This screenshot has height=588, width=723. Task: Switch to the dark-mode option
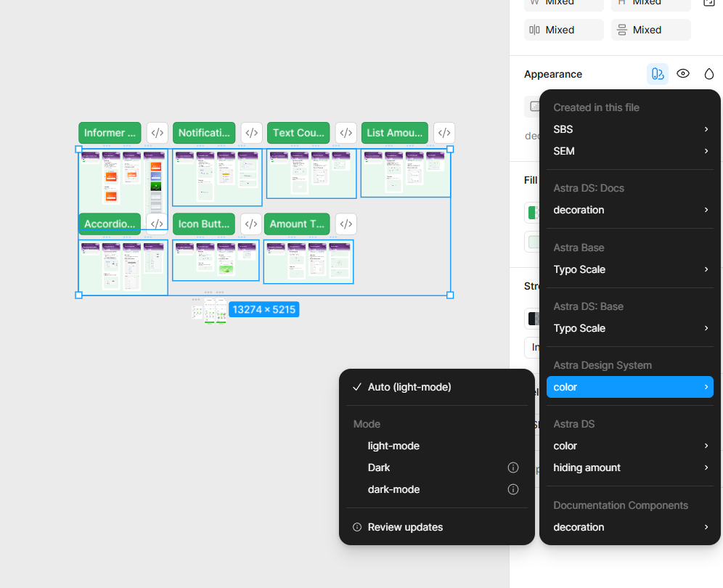[x=437, y=489]
